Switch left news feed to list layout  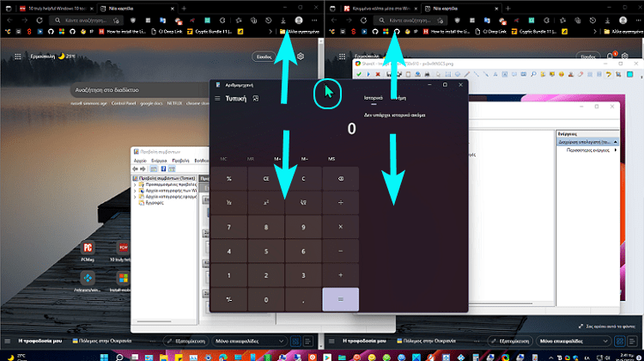pos(307,341)
